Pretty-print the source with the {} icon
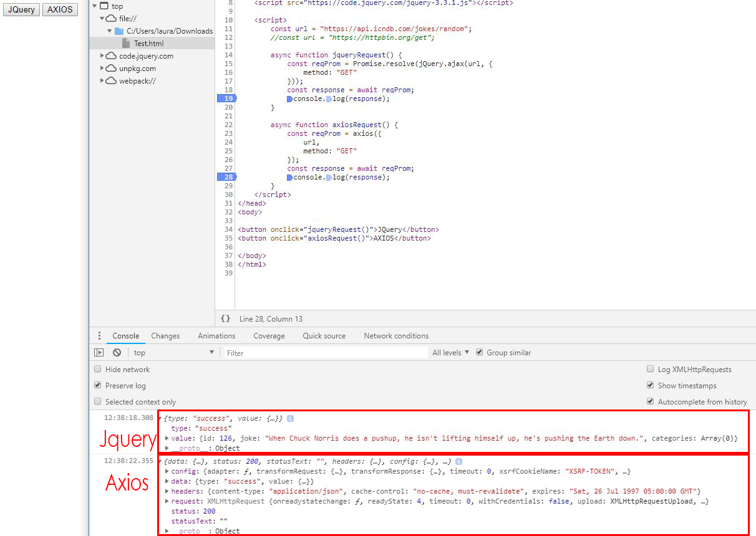This screenshot has height=536, width=756. click(x=225, y=318)
